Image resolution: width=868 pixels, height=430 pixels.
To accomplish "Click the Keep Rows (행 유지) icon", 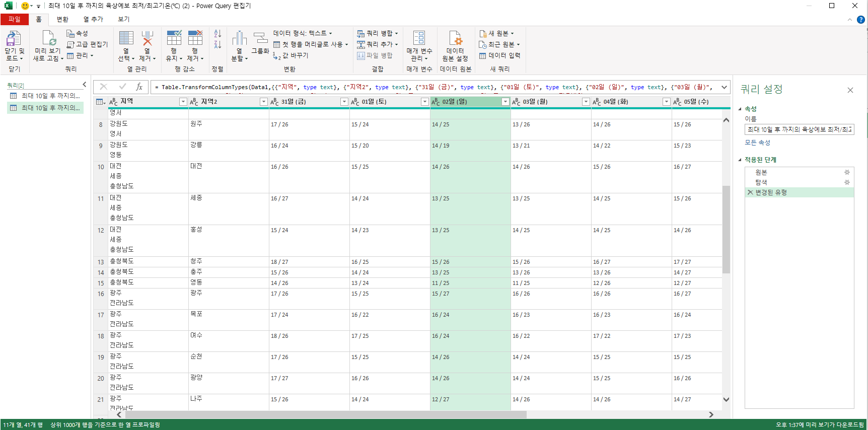I will click(x=174, y=38).
